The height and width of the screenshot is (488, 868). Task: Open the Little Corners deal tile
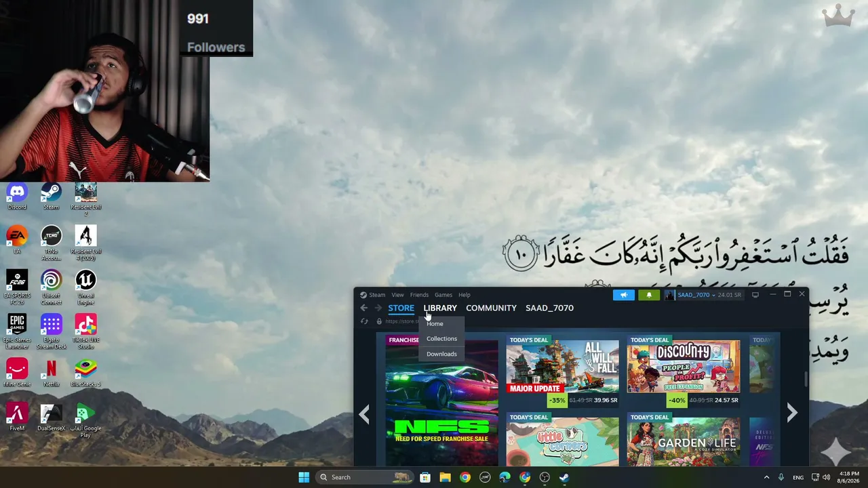562,439
